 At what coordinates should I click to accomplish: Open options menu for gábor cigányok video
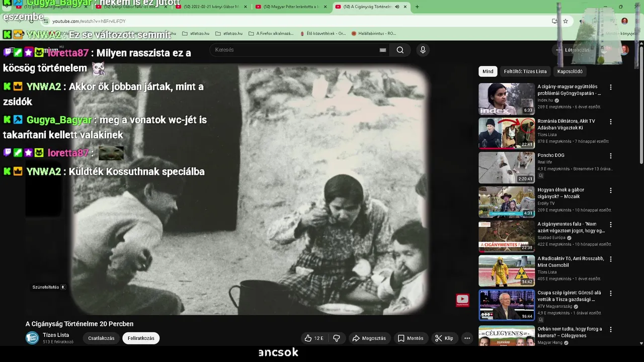[611, 191]
